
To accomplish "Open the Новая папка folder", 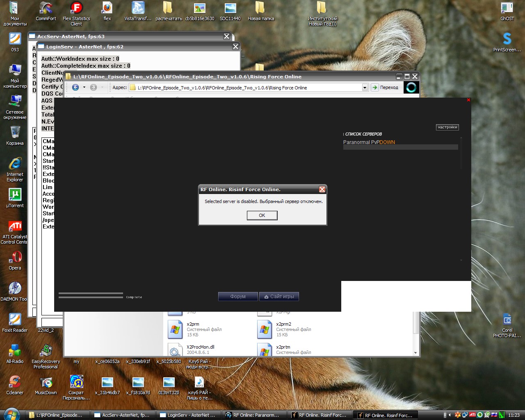I will (x=260, y=11).
